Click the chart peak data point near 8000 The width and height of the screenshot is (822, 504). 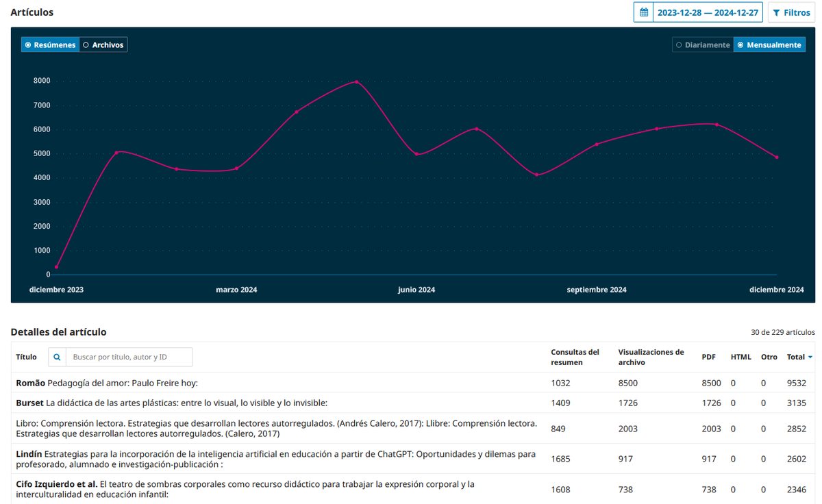356,81
